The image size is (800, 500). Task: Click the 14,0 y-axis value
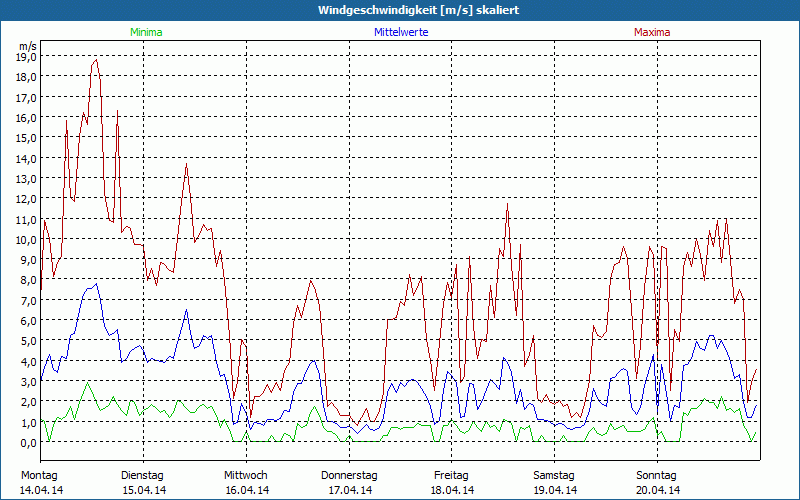point(26,158)
